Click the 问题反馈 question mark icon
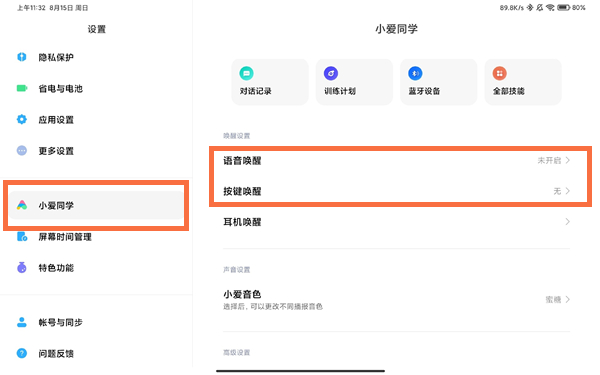This screenshot has width=600, height=375. click(x=22, y=353)
